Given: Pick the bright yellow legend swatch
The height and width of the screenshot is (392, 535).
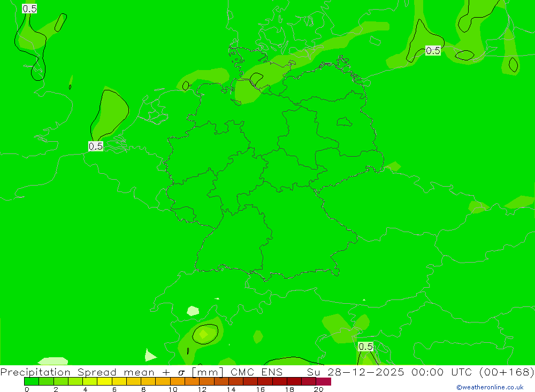Looking at the screenshot, I should click(104, 381).
